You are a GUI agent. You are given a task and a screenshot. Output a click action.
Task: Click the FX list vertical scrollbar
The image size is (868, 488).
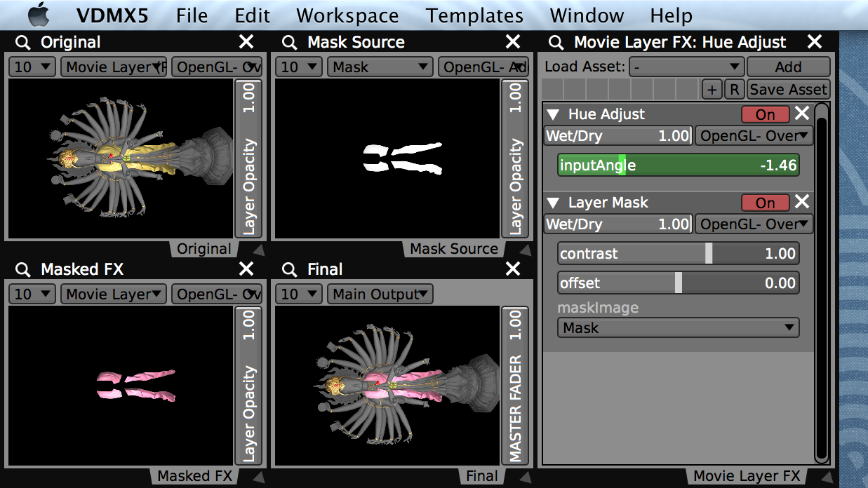(822, 282)
